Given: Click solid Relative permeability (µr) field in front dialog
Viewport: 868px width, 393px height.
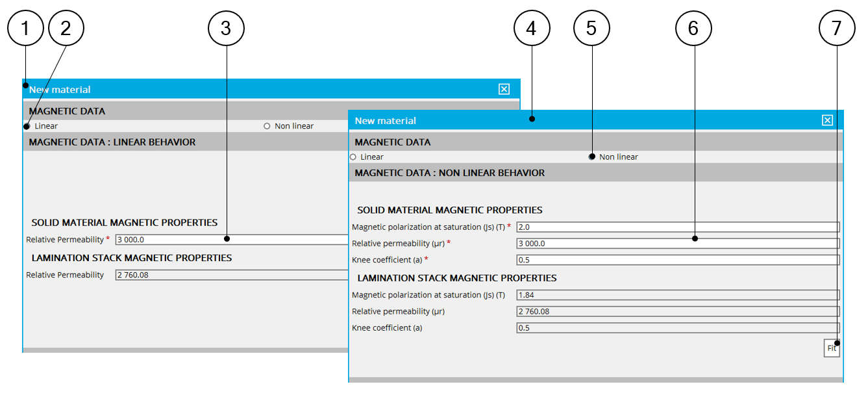Looking at the screenshot, I should tap(677, 244).
